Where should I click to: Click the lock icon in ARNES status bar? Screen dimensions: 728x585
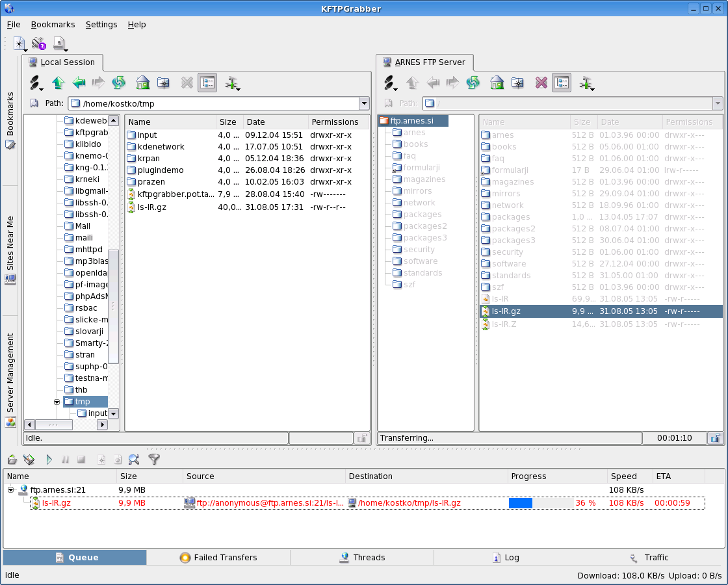coord(715,438)
